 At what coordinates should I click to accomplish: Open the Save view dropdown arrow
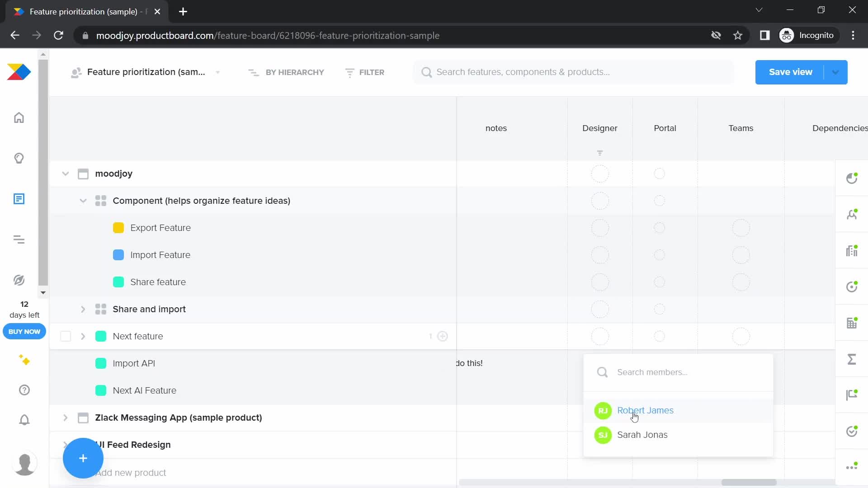click(x=835, y=72)
